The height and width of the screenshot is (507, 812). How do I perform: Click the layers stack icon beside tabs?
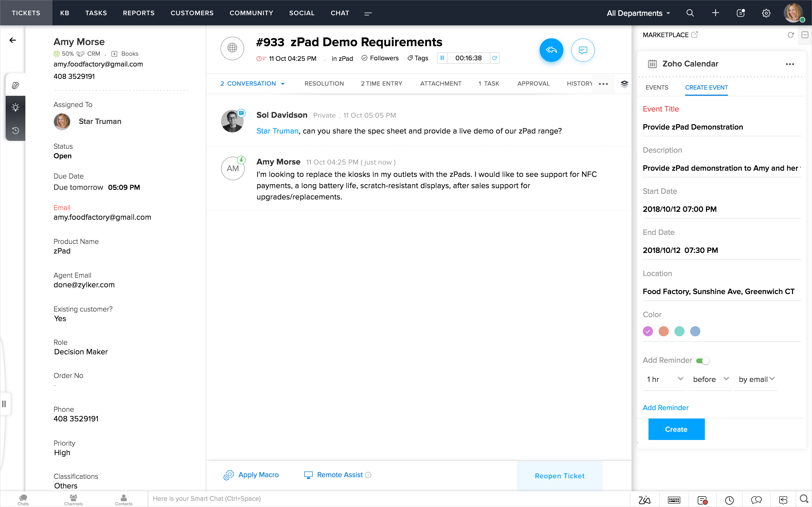(x=624, y=84)
